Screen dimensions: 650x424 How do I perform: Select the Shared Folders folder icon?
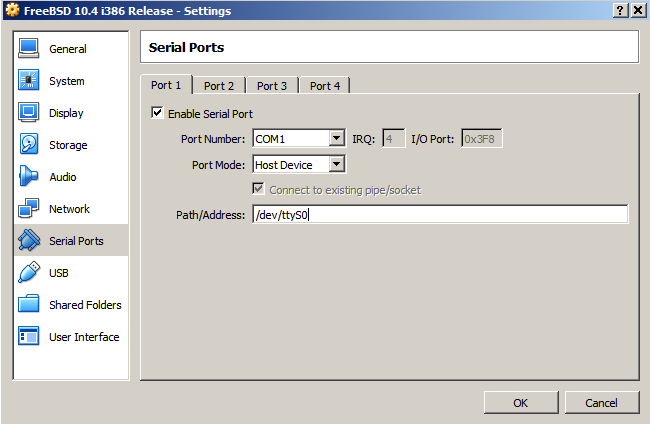click(29, 304)
